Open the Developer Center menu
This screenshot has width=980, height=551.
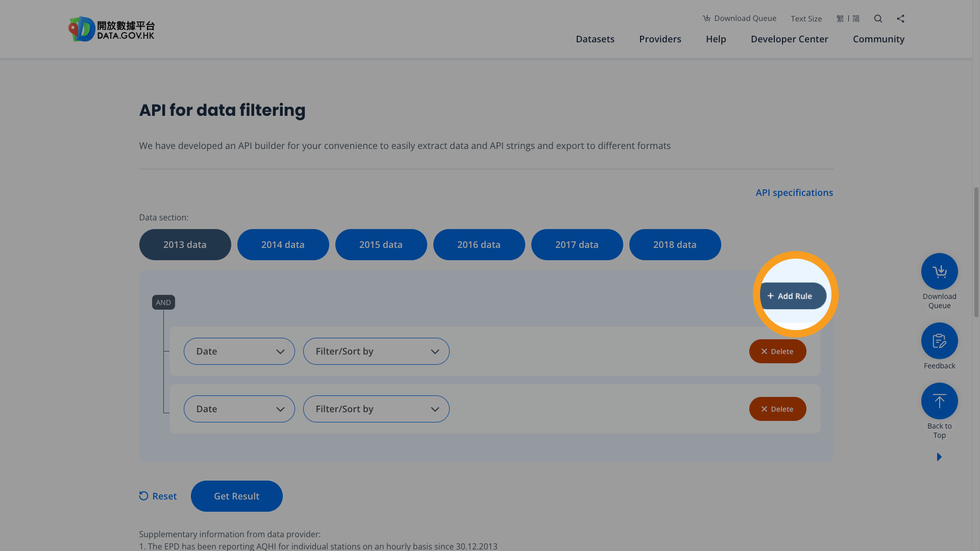click(x=789, y=39)
